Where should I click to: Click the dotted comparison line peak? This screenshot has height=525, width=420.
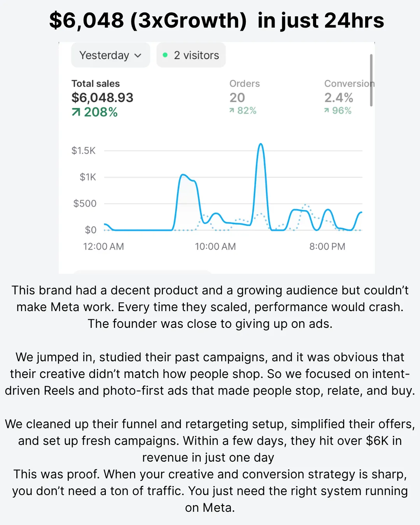click(x=306, y=205)
